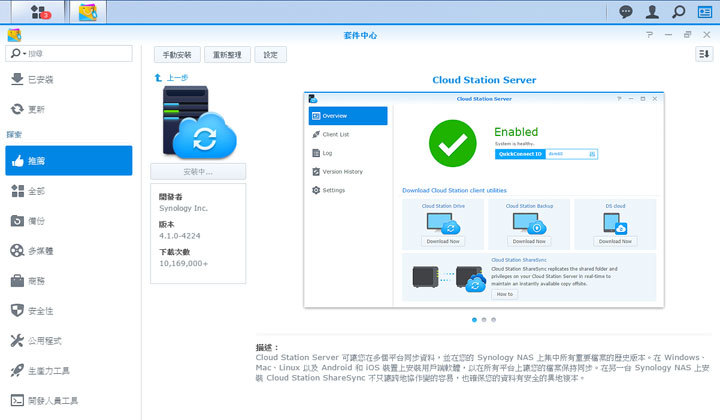720x420 pixels.
Task: Click the 描述 description heading
Action: 266,347
